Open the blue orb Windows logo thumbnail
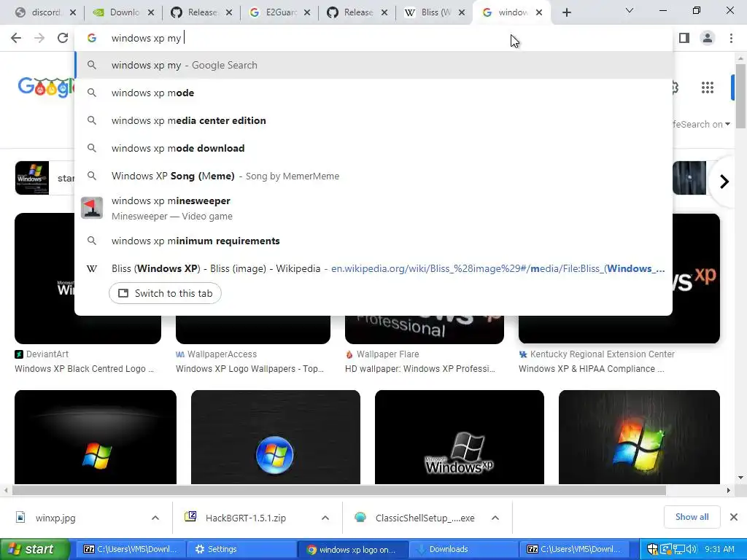The height and width of the screenshot is (560, 747). (275, 437)
